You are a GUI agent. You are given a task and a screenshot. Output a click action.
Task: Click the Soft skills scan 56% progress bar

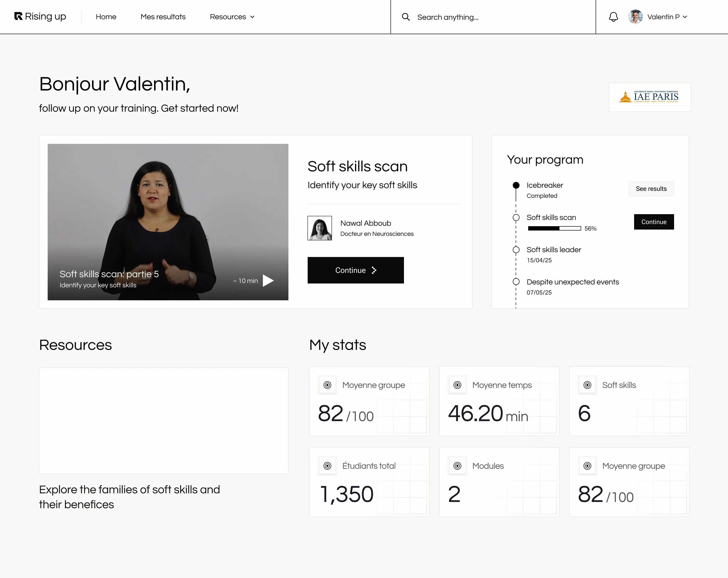pos(554,228)
